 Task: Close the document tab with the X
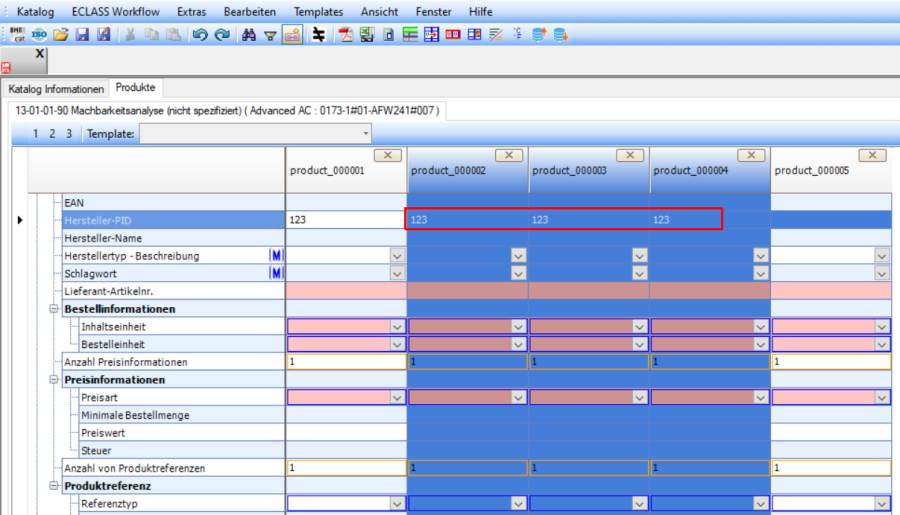[39, 53]
